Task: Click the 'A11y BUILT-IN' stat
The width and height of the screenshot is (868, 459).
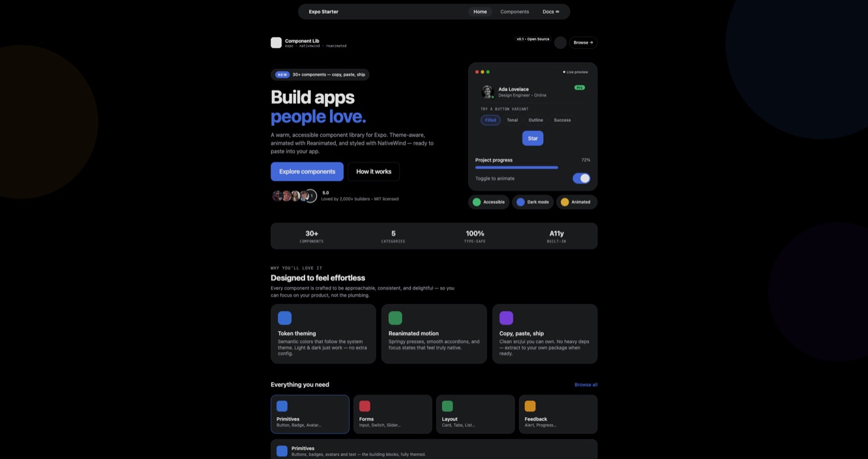Action: (556, 236)
